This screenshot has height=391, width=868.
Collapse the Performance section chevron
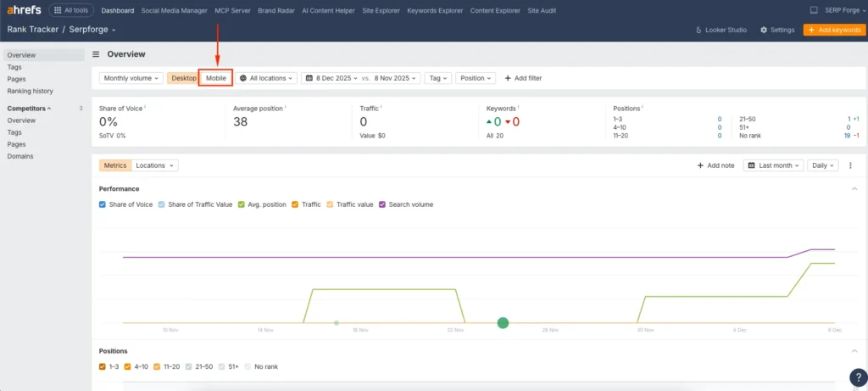click(x=854, y=189)
